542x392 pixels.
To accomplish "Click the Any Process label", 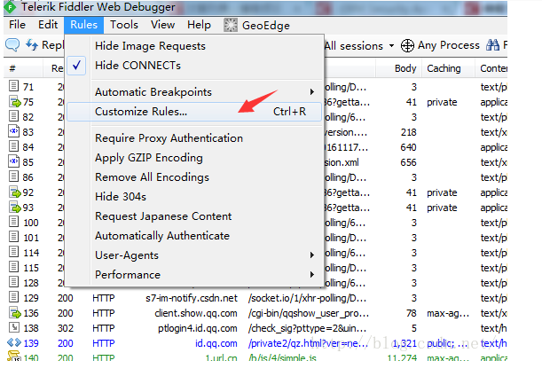I will tap(449, 45).
